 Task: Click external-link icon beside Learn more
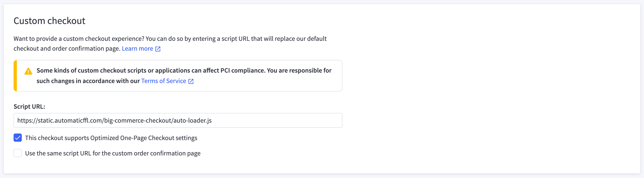(158, 49)
